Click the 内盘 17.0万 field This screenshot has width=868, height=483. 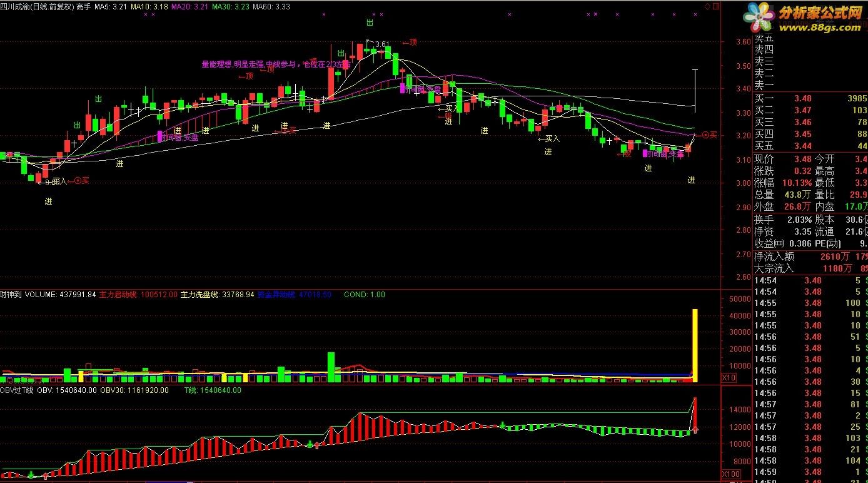[842, 206]
